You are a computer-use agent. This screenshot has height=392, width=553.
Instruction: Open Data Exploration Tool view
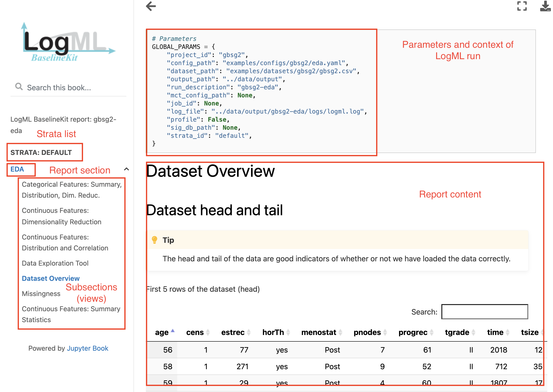tap(55, 263)
